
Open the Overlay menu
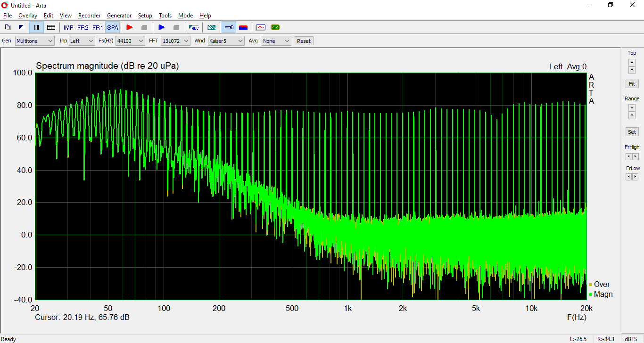[28, 16]
